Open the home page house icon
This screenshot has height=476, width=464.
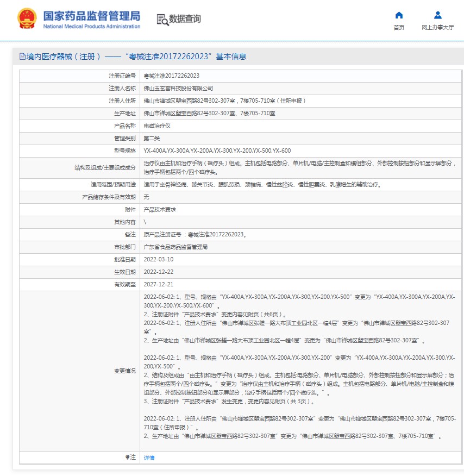pos(399,15)
